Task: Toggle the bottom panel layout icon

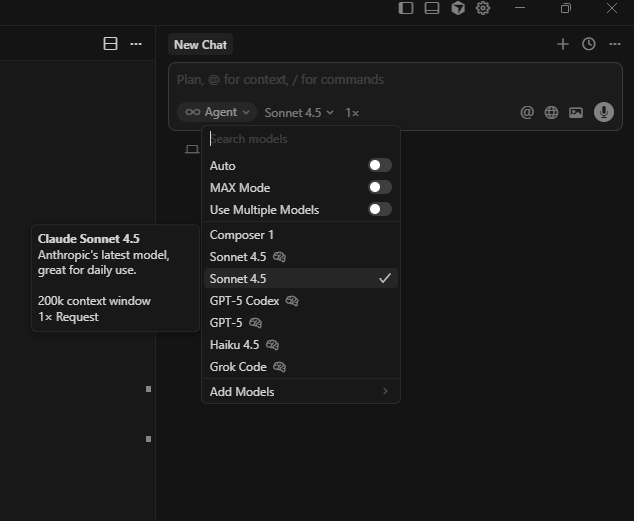Action: coord(432,8)
